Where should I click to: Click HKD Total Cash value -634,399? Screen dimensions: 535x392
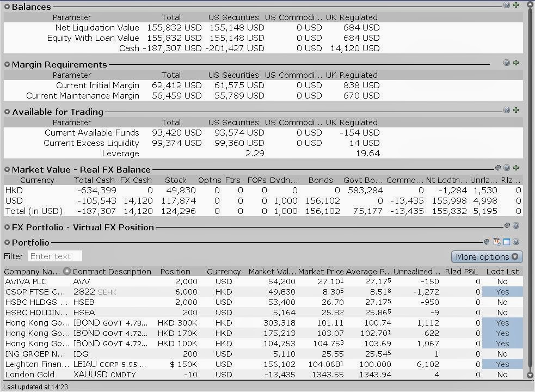(97, 191)
